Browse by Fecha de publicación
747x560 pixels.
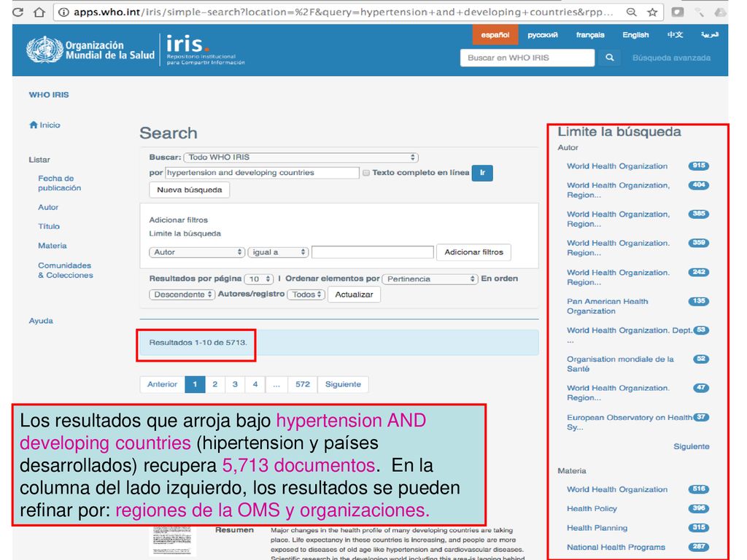(60, 183)
